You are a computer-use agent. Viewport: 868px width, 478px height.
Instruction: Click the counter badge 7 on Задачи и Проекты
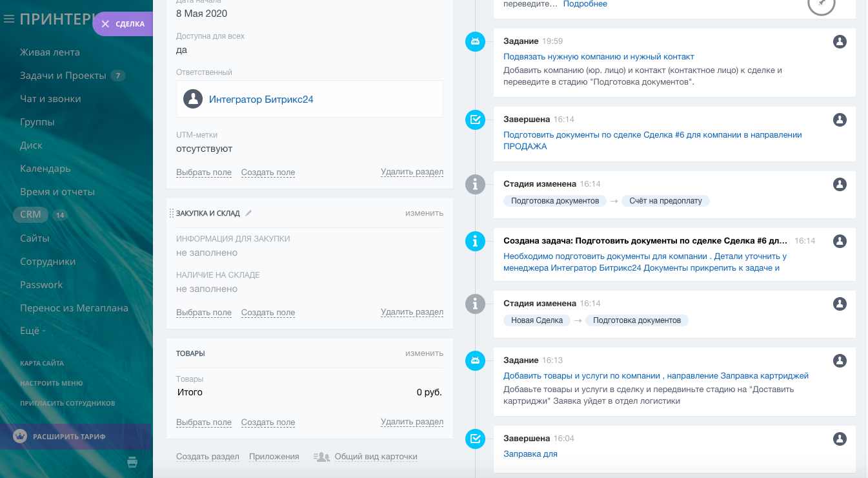coord(117,76)
